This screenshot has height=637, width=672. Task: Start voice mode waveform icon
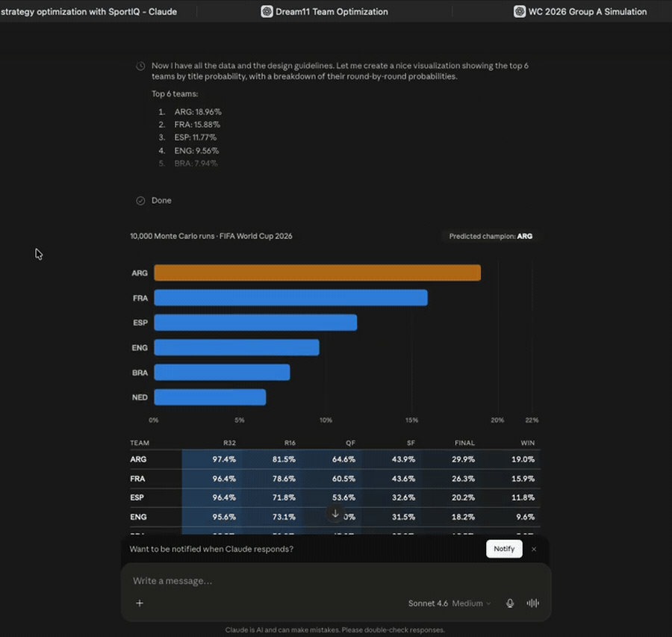[532, 603]
